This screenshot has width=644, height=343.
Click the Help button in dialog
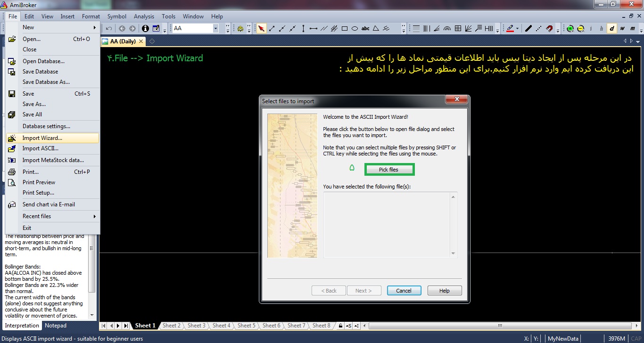tap(445, 291)
